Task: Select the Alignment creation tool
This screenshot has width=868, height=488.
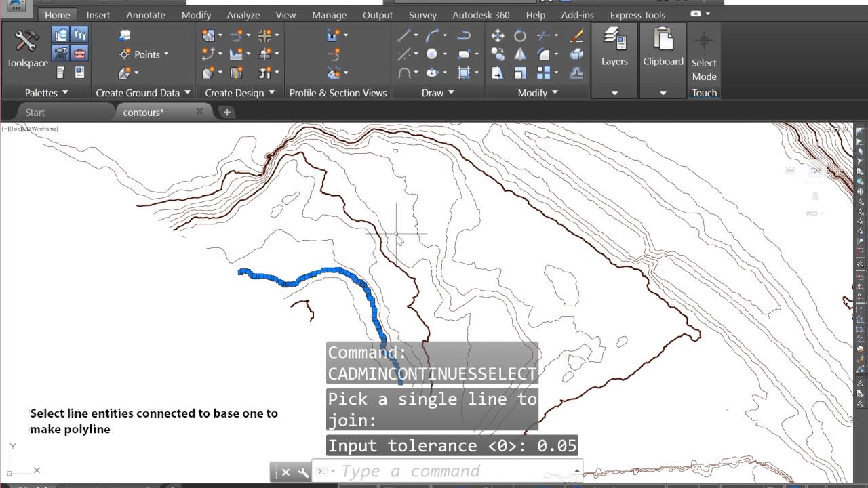Action: point(237,35)
